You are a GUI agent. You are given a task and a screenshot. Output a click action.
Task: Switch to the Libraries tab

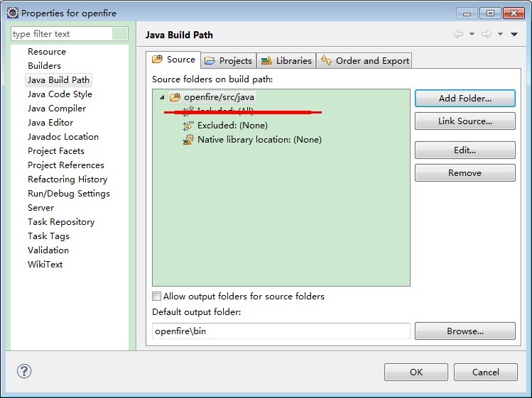pos(286,61)
